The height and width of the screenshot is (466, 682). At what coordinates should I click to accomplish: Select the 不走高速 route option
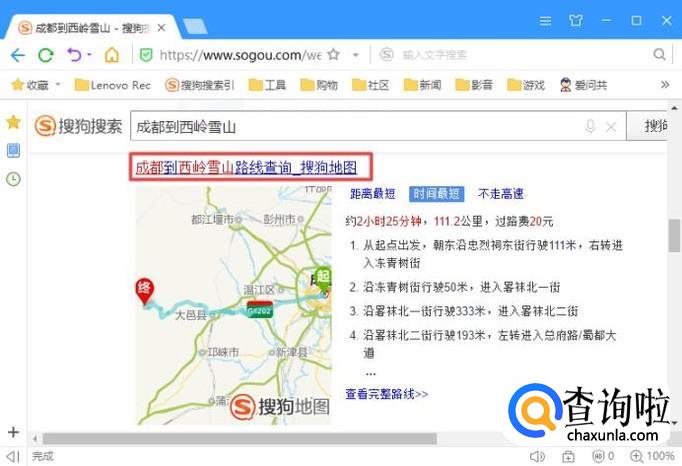click(501, 194)
